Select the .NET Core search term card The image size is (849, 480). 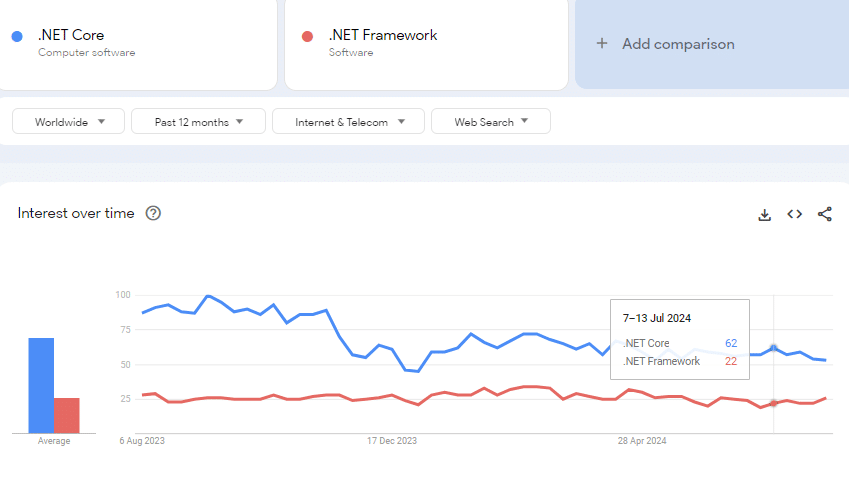coord(137,43)
